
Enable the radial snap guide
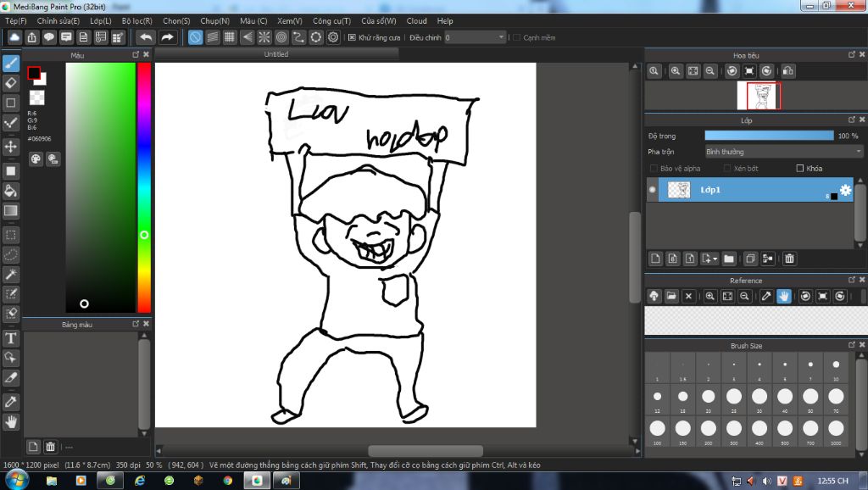264,37
